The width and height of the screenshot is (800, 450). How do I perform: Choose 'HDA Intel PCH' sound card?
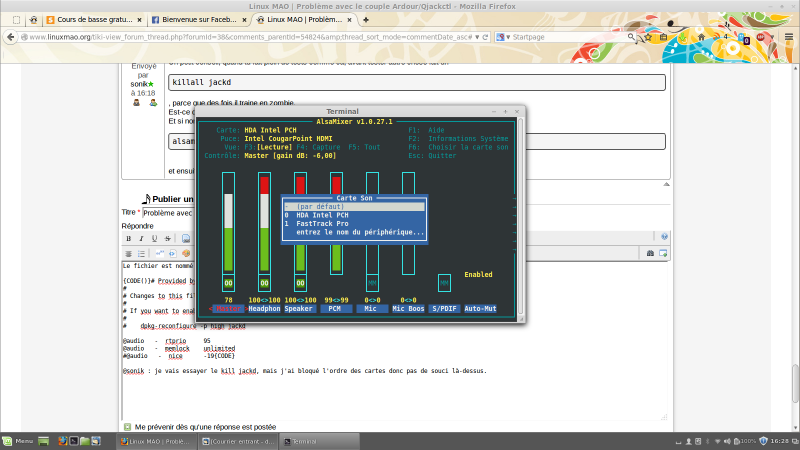pyautogui.click(x=354, y=215)
